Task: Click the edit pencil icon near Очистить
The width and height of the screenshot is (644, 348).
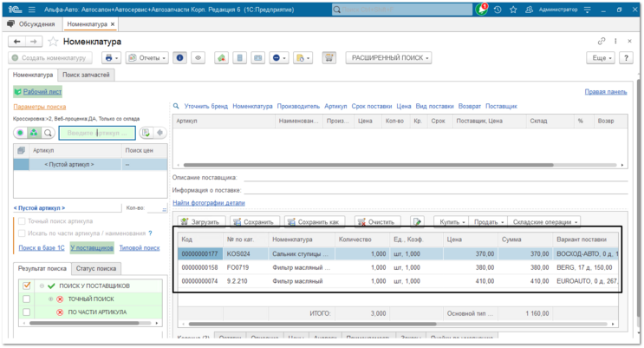Action: coord(417,222)
